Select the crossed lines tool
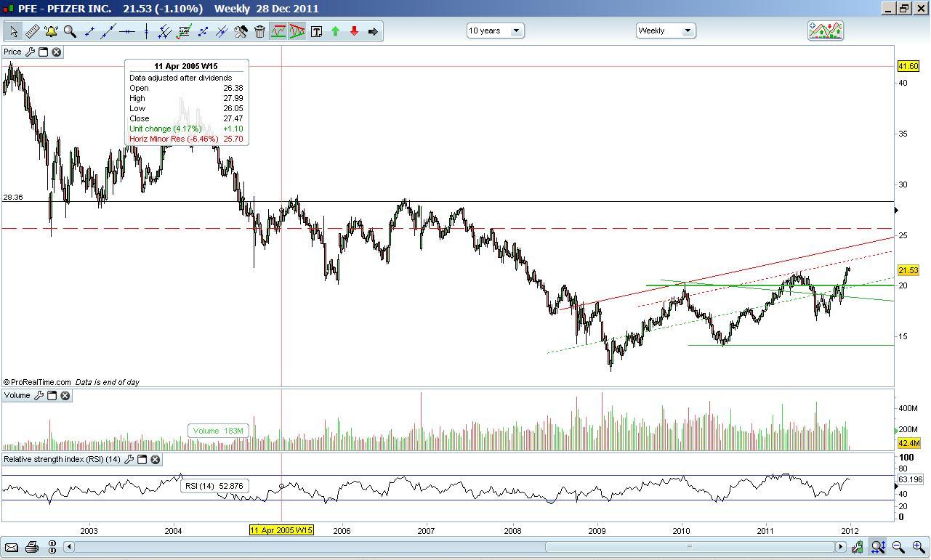Image resolution: width=931 pixels, height=560 pixels. (222, 31)
